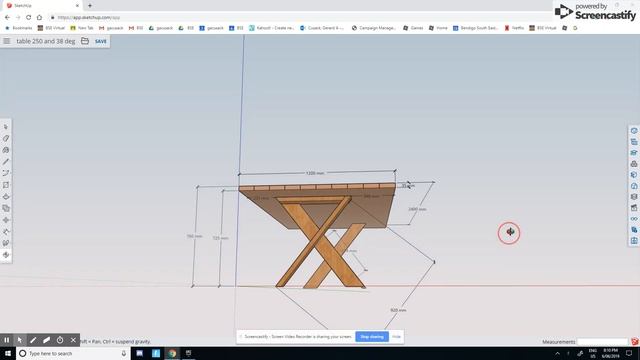Screen dimensions: 640x360
Task: Activate the Push/Pull tool
Action: coord(6,197)
